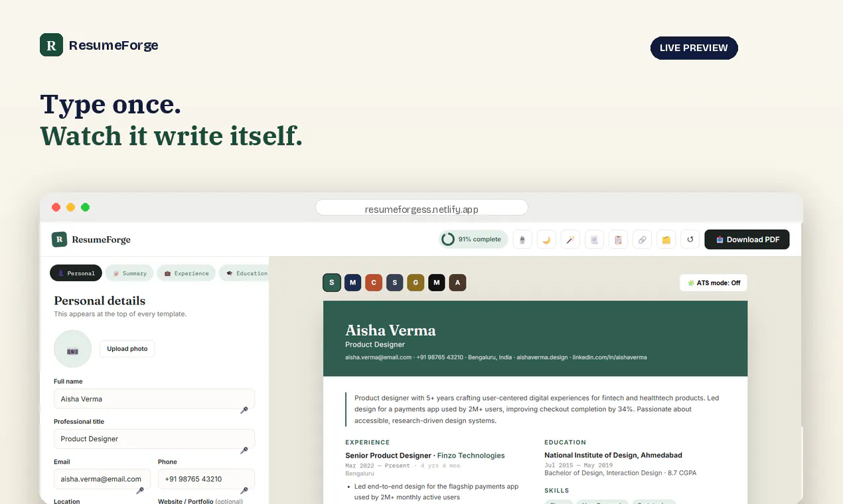Click the document page icon in toolbar
This screenshot has height=504, width=843.
(x=594, y=239)
